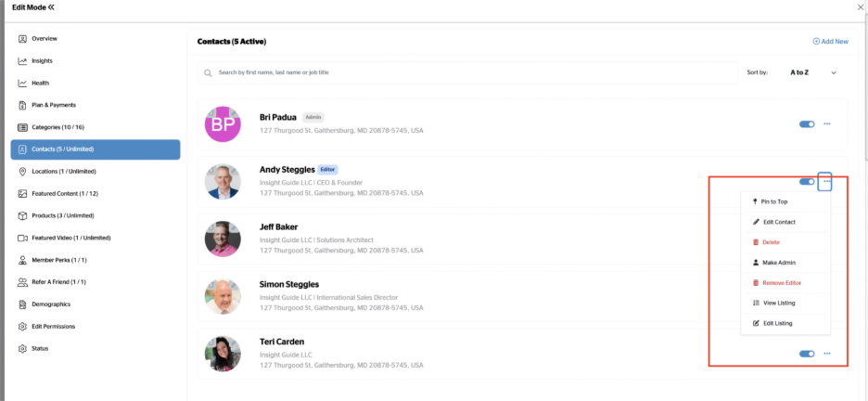Click the Edit Permissions gear icon
This screenshot has width=868, height=401.
click(22, 326)
